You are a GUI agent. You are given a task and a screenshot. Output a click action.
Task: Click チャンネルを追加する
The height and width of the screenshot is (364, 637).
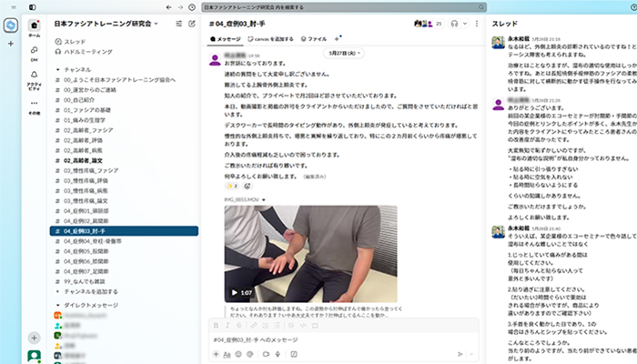tap(86, 292)
